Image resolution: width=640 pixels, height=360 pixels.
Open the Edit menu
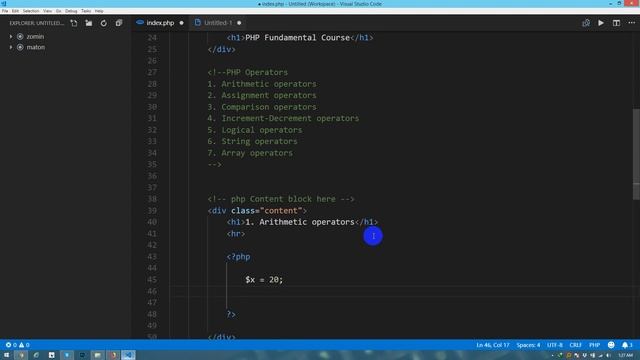pos(15,11)
